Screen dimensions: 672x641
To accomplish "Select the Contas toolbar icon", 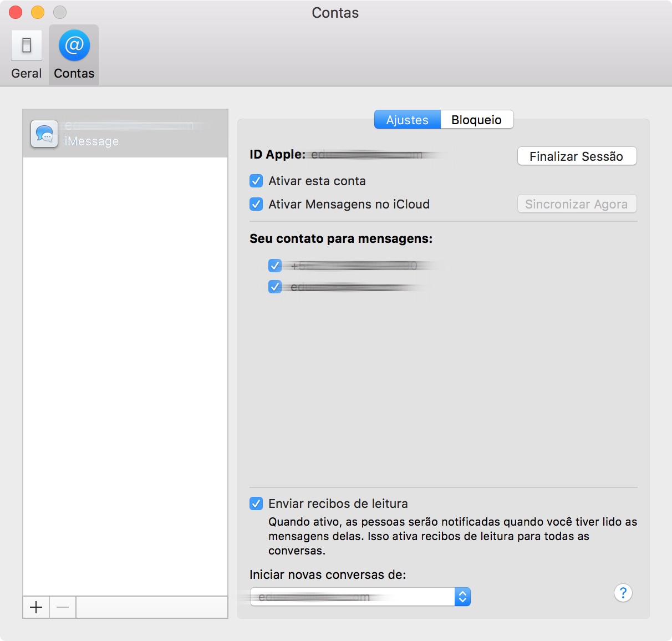I will [74, 55].
